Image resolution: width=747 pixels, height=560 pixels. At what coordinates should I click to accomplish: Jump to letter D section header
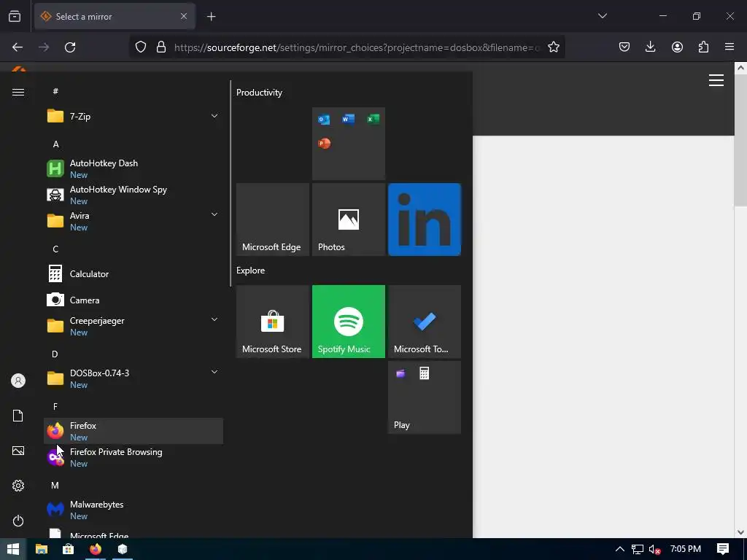point(55,354)
